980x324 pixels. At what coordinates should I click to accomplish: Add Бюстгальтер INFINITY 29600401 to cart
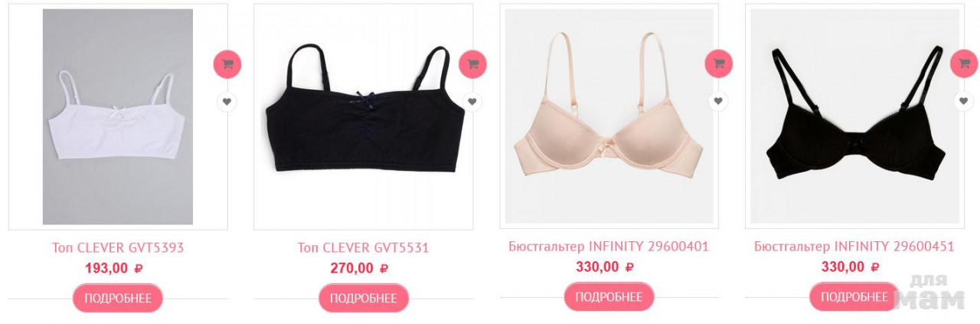[719, 64]
